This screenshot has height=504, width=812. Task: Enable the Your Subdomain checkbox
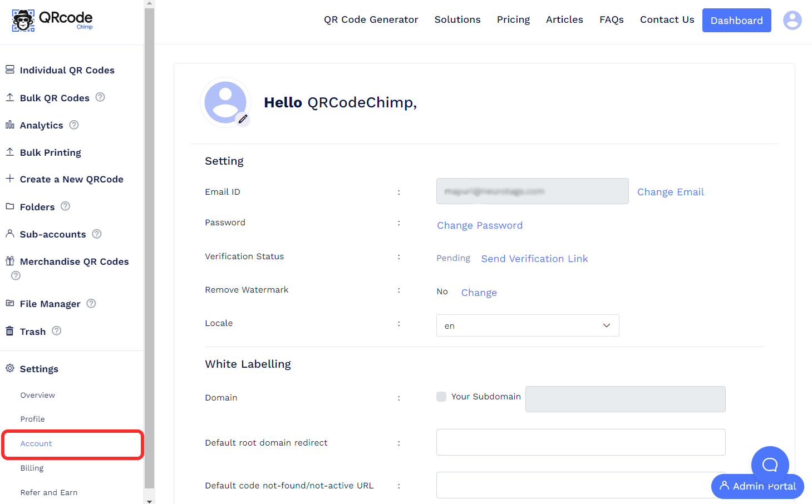[x=441, y=397]
